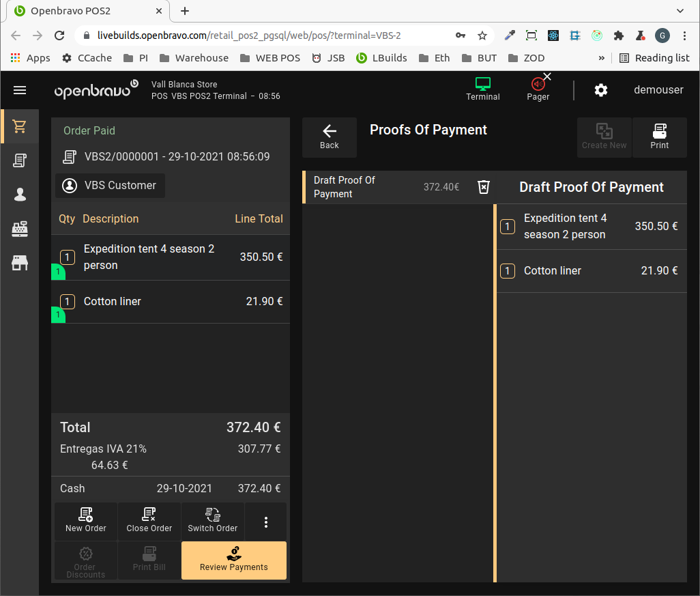Screen dimensions: 700x596
Task: Open the demouser account menu
Action: (658, 90)
